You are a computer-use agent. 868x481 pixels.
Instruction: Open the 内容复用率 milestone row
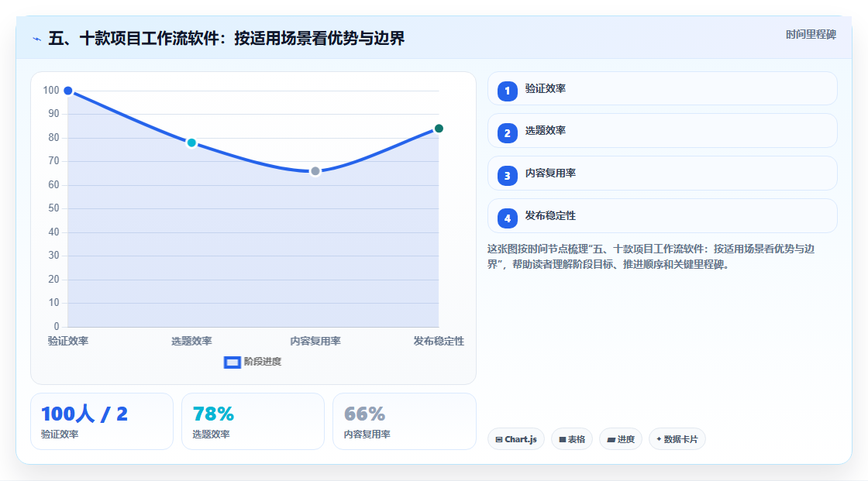click(x=662, y=174)
